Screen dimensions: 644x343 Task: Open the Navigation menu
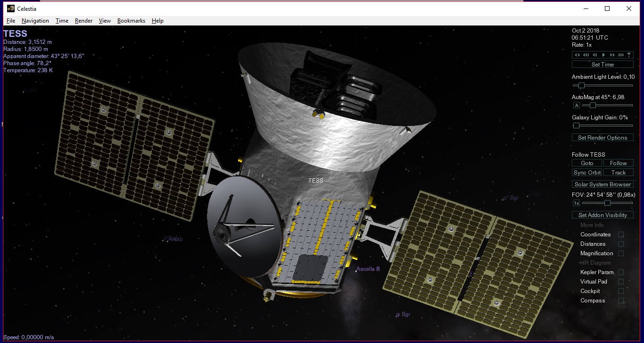35,21
